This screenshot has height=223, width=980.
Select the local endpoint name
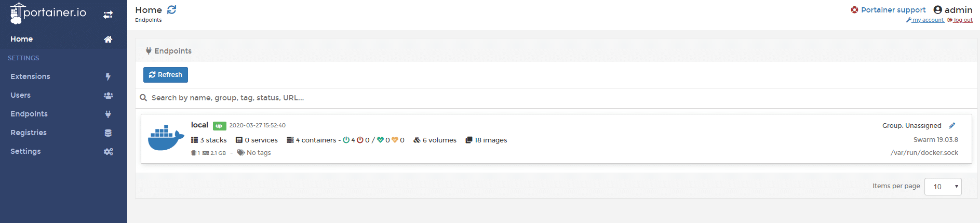tap(199, 125)
